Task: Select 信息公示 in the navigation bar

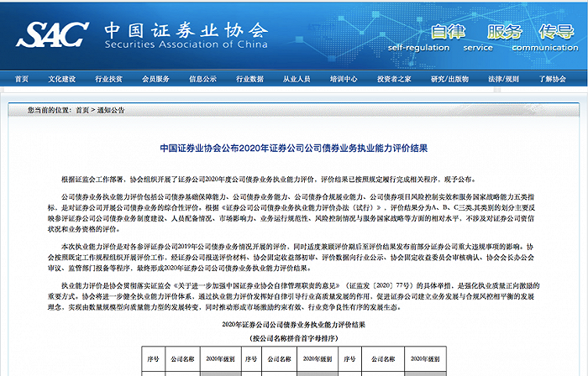Action: click(x=203, y=79)
